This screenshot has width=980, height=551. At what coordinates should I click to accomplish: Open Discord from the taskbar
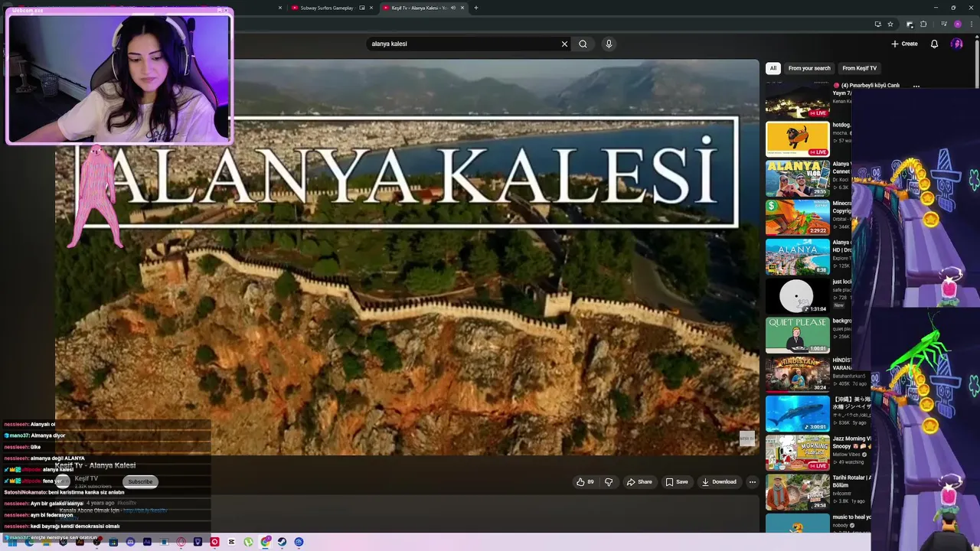(130, 542)
